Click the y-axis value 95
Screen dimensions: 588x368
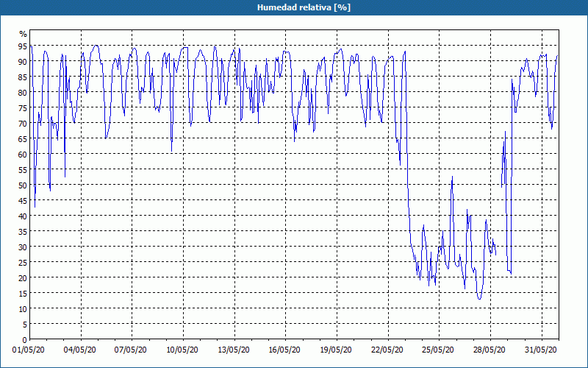pyautogui.click(x=23, y=46)
